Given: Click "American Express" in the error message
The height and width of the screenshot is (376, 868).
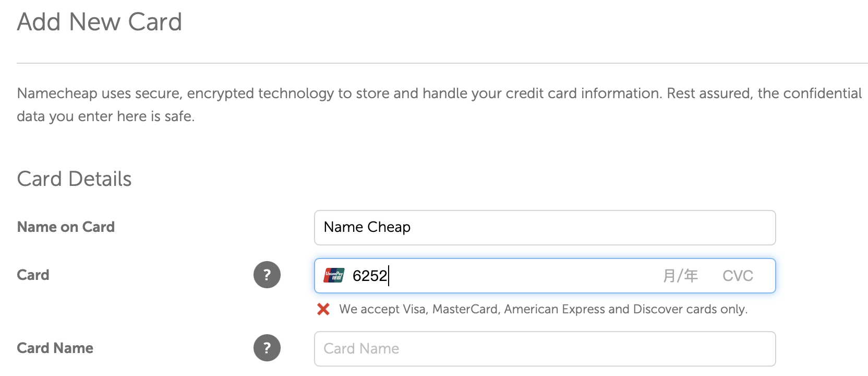Looking at the screenshot, I should click(x=554, y=309).
